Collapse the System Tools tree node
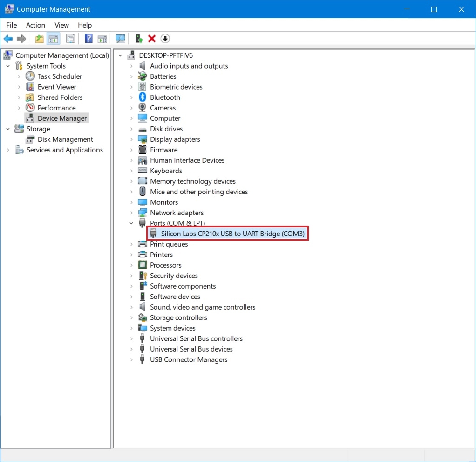This screenshot has height=462, width=476. click(8, 66)
